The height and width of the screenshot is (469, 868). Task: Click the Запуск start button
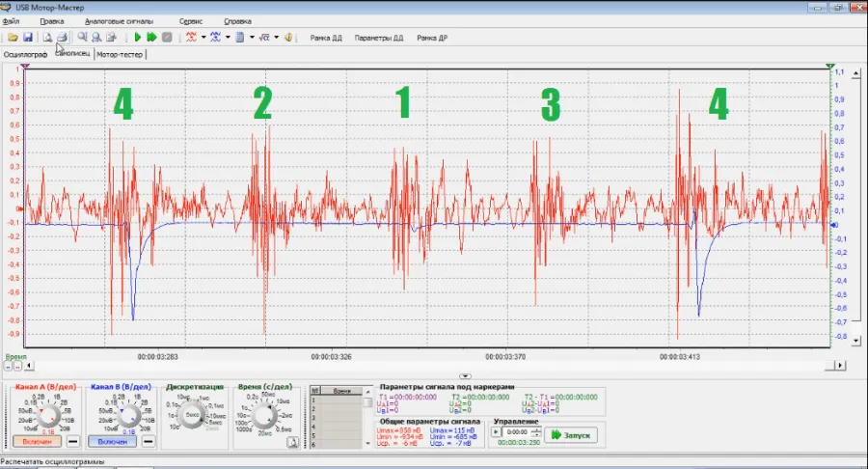point(571,435)
